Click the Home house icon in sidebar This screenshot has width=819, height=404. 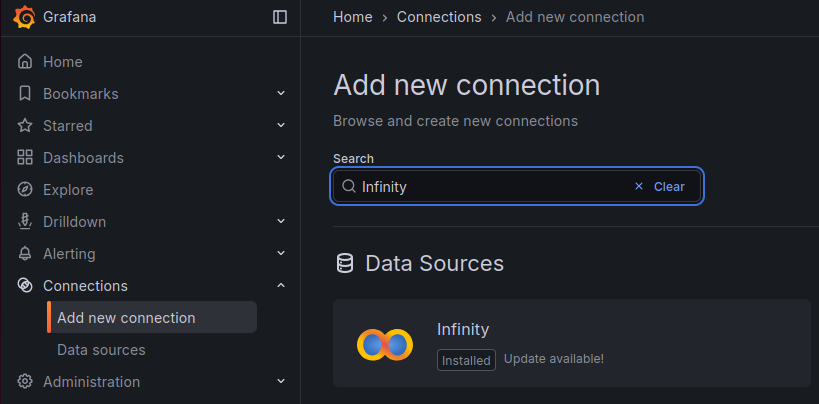(25, 62)
